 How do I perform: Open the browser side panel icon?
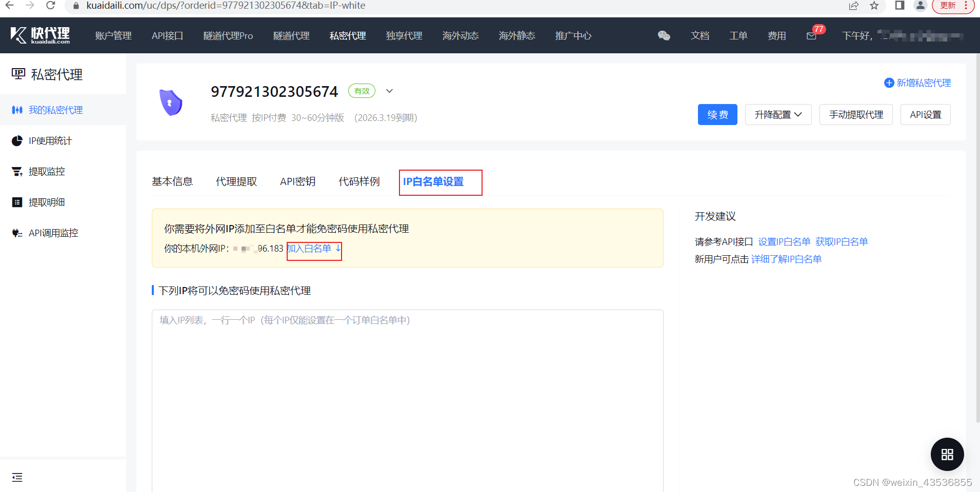[899, 6]
